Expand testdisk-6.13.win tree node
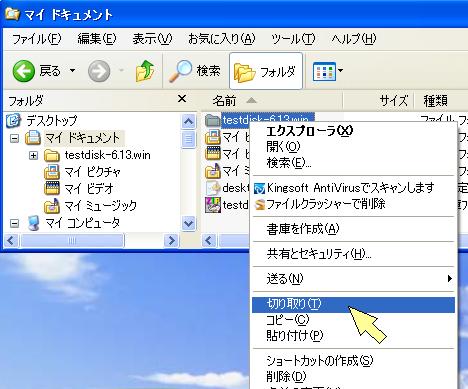The width and height of the screenshot is (468, 389). tap(33, 155)
